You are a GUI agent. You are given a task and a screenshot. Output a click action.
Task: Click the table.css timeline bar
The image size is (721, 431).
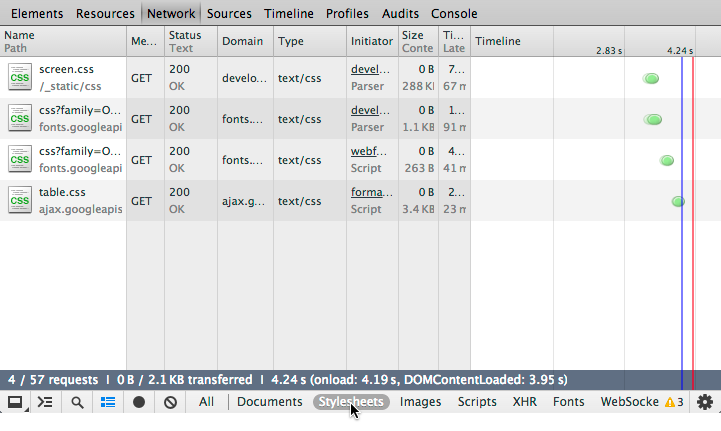pyautogui.click(x=678, y=201)
